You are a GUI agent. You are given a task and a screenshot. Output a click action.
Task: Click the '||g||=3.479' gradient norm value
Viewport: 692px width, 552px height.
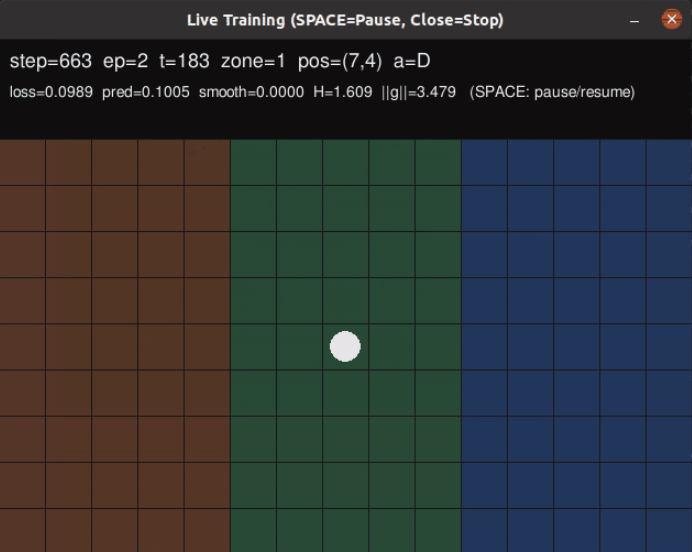(418, 92)
